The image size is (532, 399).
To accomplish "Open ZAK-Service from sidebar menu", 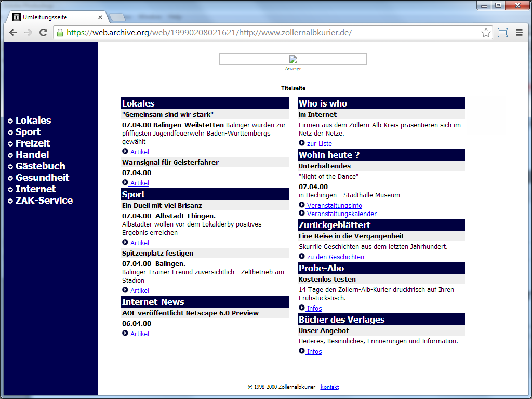I will (44, 201).
